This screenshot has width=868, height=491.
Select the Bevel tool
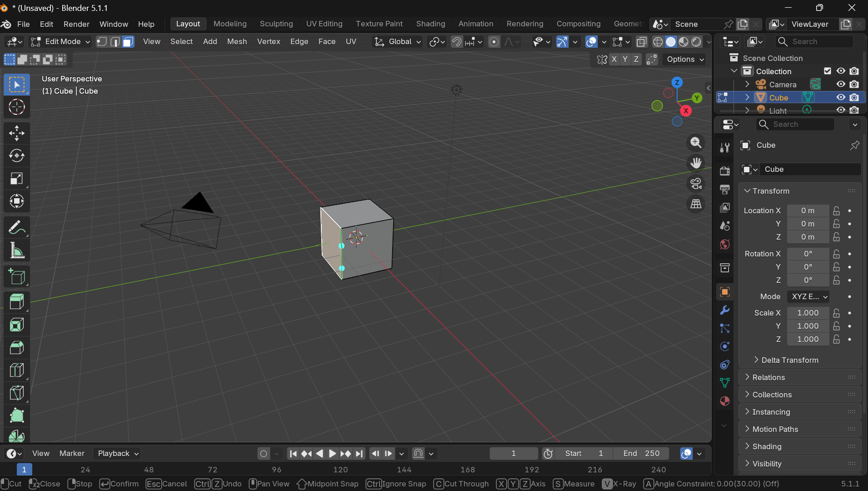coord(17,348)
